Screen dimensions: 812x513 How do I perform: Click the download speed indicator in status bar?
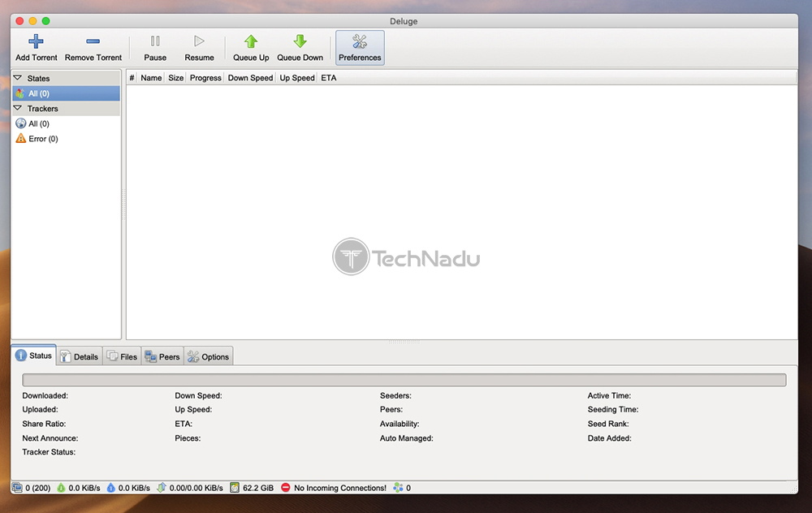(x=78, y=488)
